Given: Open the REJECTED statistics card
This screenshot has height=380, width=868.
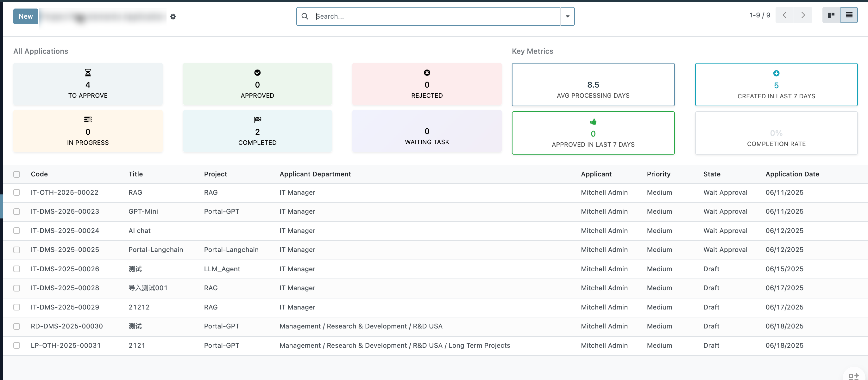Looking at the screenshot, I should pyautogui.click(x=427, y=84).
